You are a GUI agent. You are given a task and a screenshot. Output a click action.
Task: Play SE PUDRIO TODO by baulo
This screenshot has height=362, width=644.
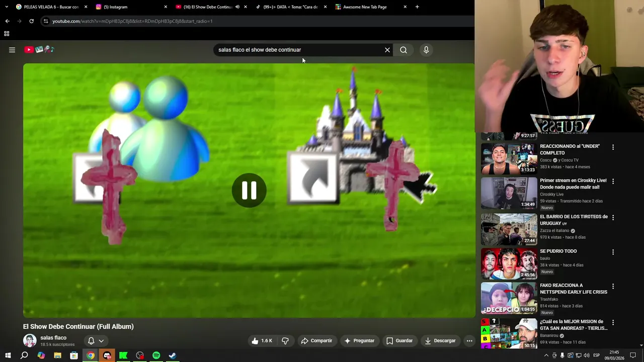(x=509, y=263)
